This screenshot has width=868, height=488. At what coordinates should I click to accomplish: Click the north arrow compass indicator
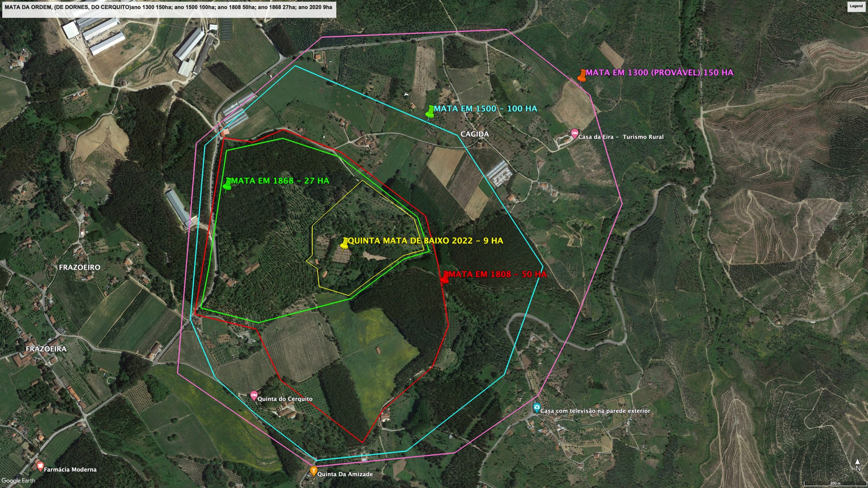(857, 465)
